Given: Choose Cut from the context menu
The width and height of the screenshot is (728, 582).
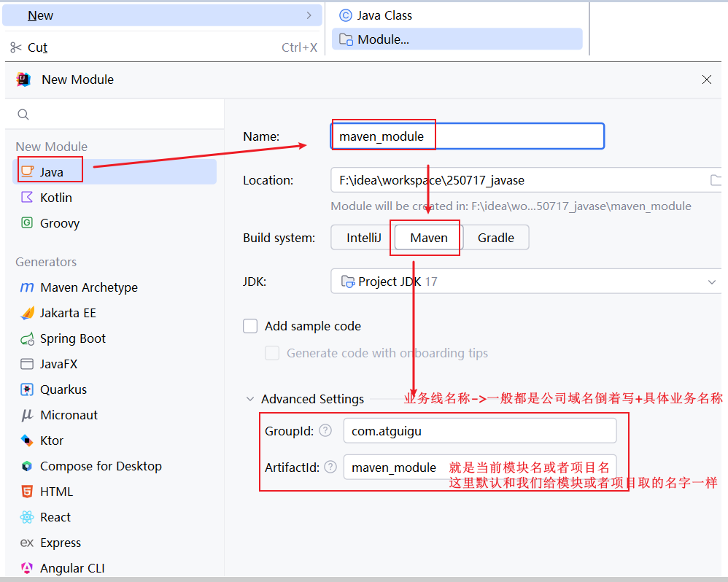Looking at the screenshot, I should tap(162, 47).
